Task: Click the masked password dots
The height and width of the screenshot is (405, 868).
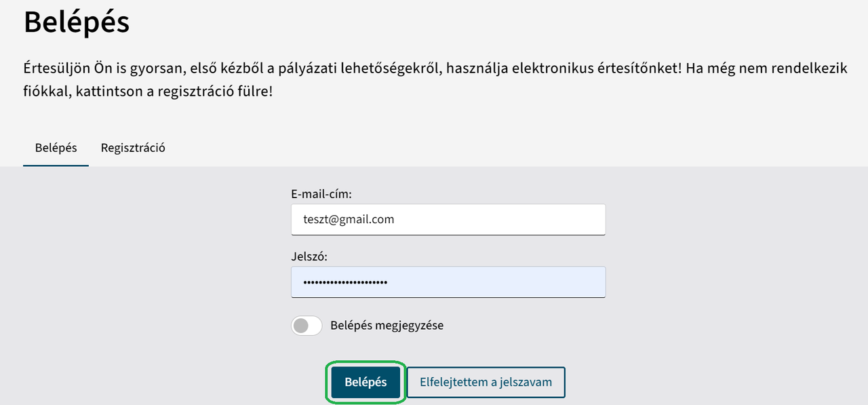Action: click(345, 282)
